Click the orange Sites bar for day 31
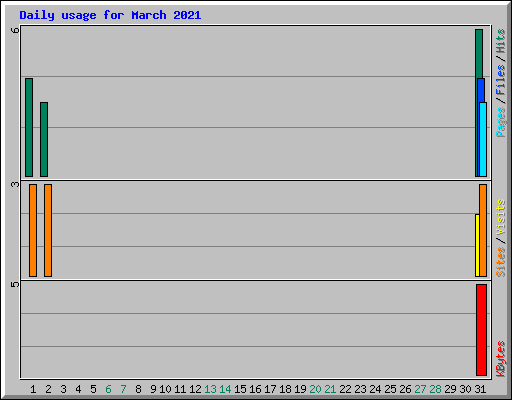 click(x=483, y=230)
